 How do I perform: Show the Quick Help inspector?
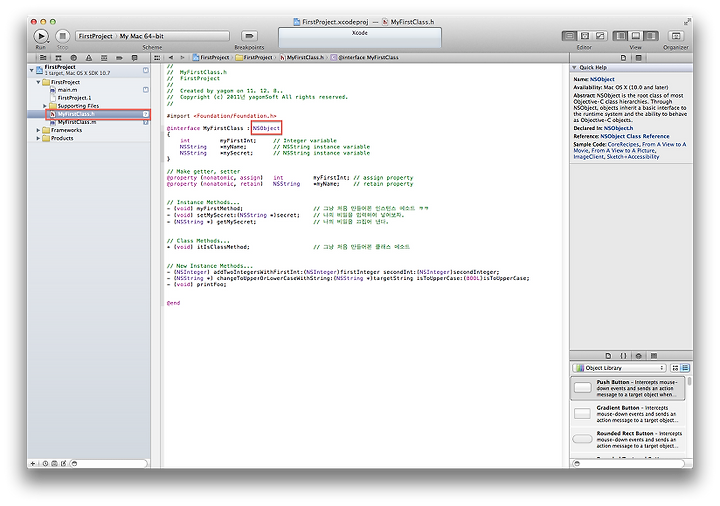(x=638, y=58)
